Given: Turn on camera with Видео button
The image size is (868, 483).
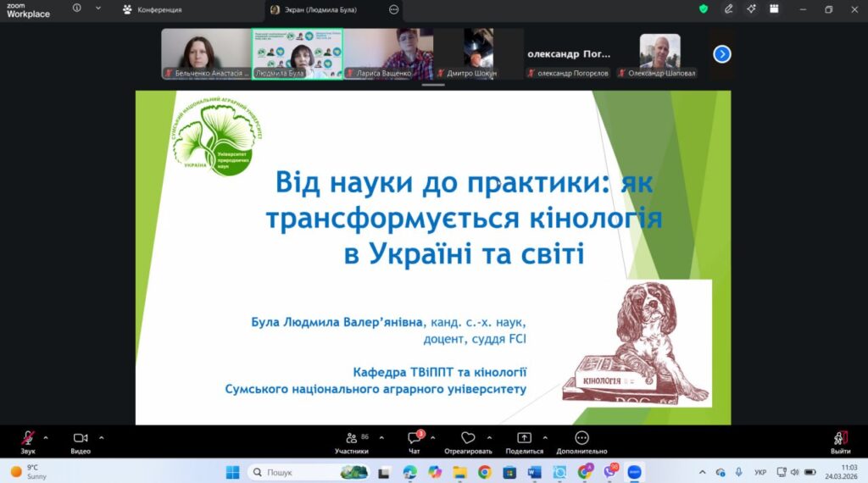Looking at the screenshot, I should coord(81,439).
